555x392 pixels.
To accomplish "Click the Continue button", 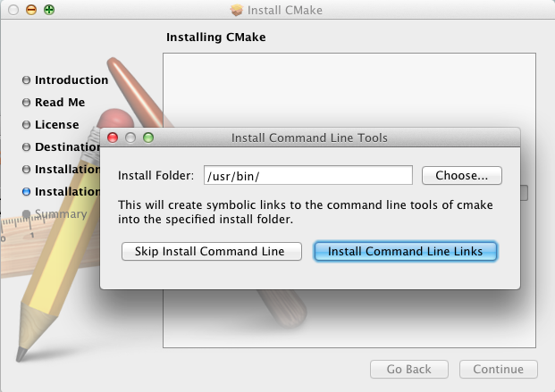I will tap(499, 370).
